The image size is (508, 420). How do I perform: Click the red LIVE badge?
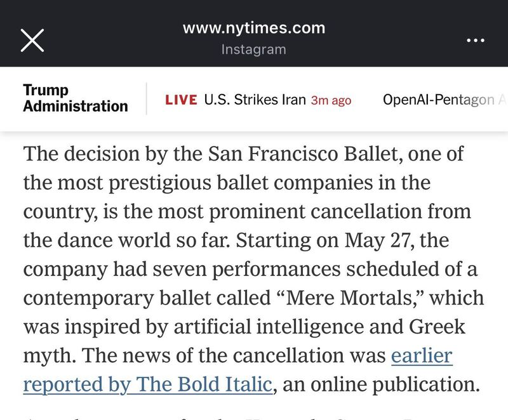tap(181, 100)
